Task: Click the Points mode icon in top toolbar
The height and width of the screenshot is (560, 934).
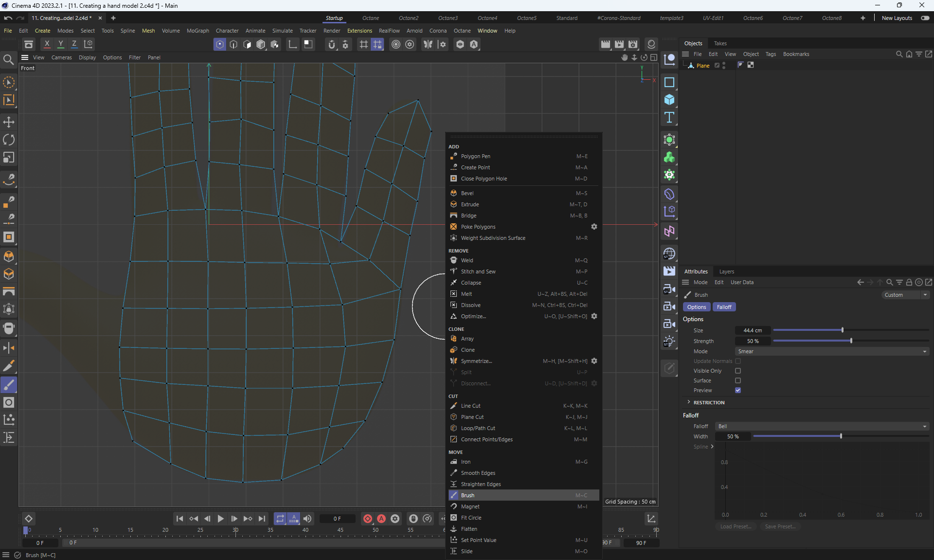Action: 220,44
